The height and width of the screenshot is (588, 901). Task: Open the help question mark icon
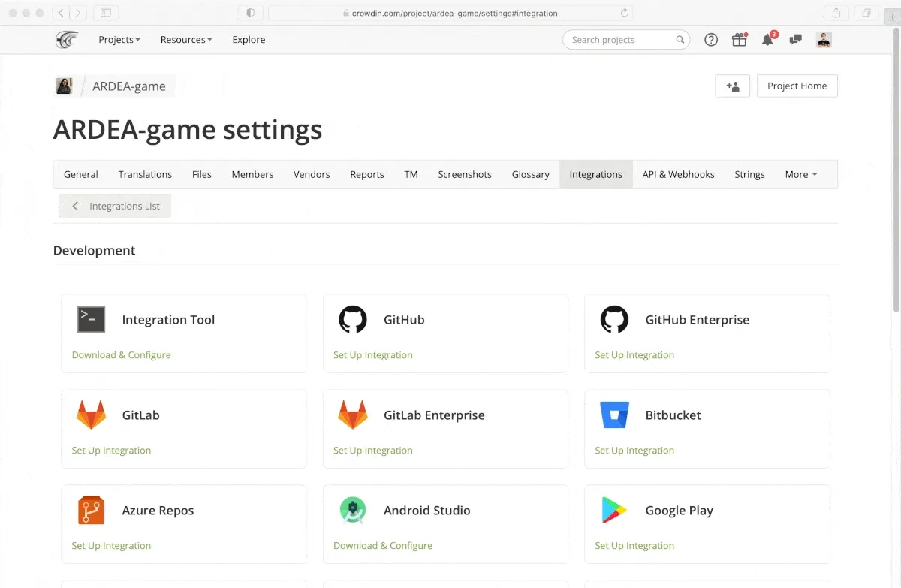(711, 40)
